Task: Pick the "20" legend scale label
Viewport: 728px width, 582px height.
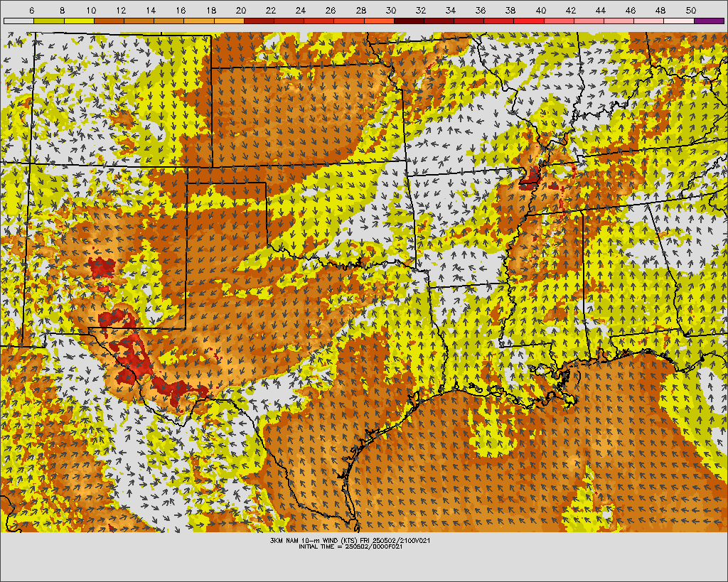Action: coord(240,10)
